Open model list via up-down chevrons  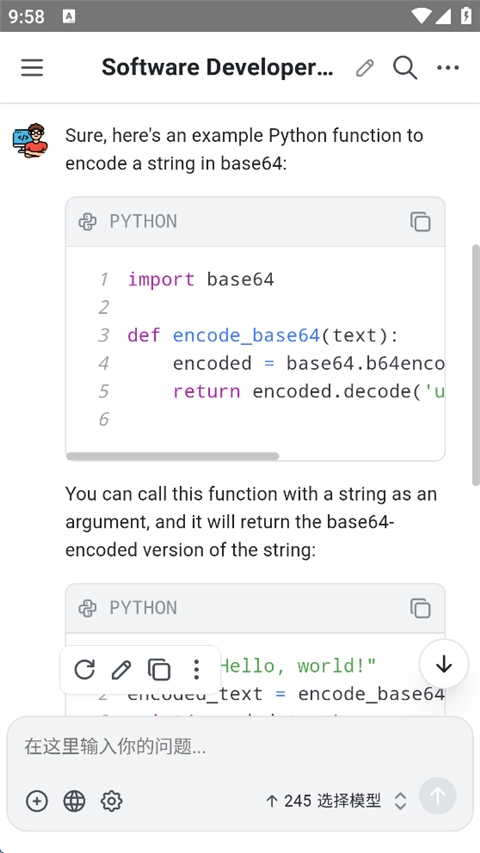[x=400, y=801]
